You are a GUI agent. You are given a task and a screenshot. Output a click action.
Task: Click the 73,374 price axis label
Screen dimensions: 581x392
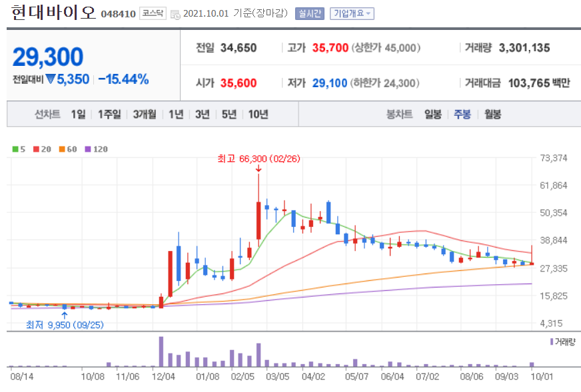(554, 158)
